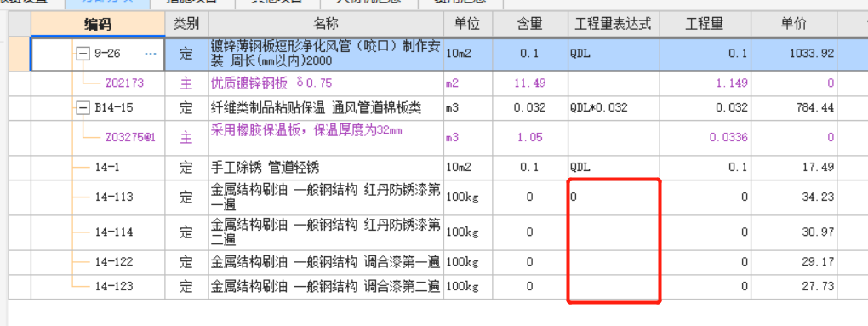
Task: Click the name 镀锌薄钢板矩形净化风管 in row 9-26
Action: pos(325,54)
